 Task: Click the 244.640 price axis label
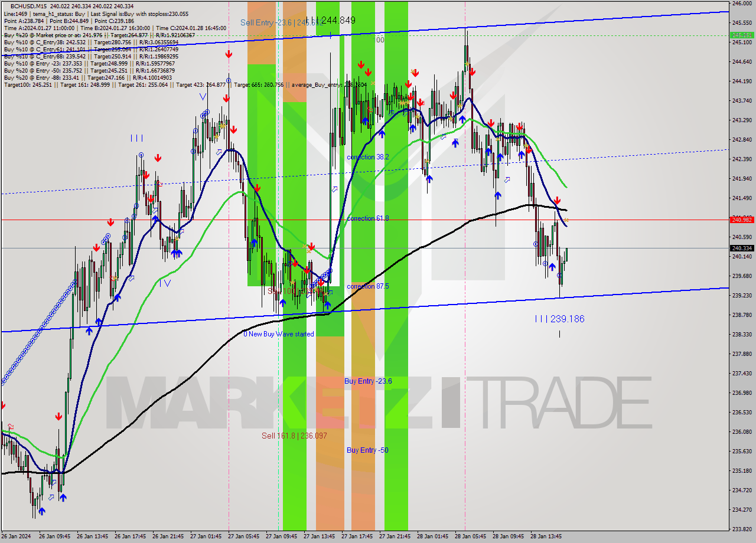click(x=742, y=61)
